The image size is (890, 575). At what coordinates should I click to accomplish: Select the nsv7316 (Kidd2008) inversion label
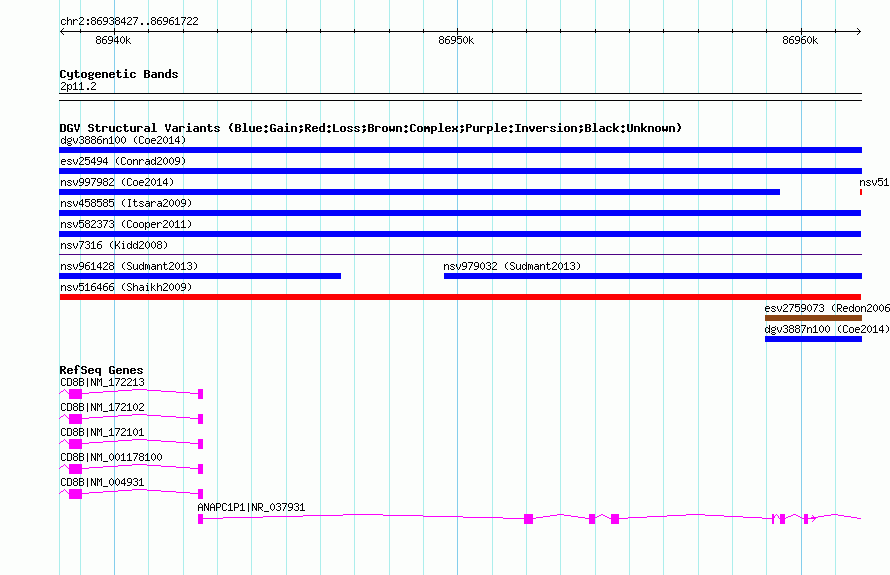[114, 245]
